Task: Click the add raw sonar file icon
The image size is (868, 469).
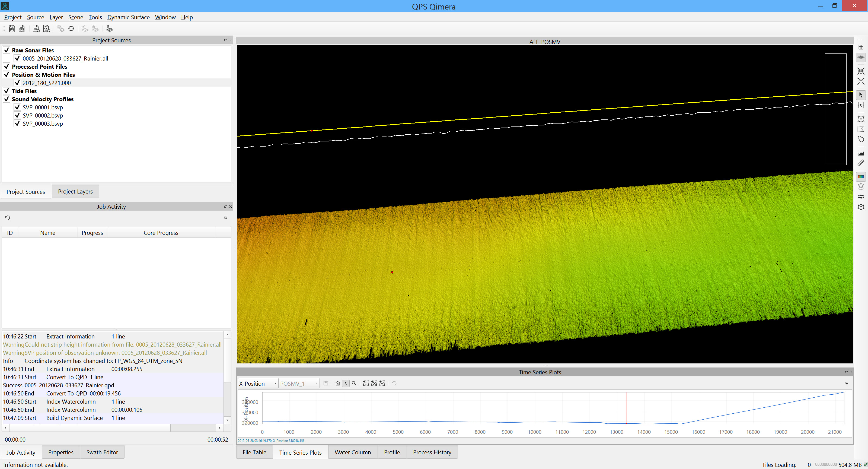Action: point(36,29)
